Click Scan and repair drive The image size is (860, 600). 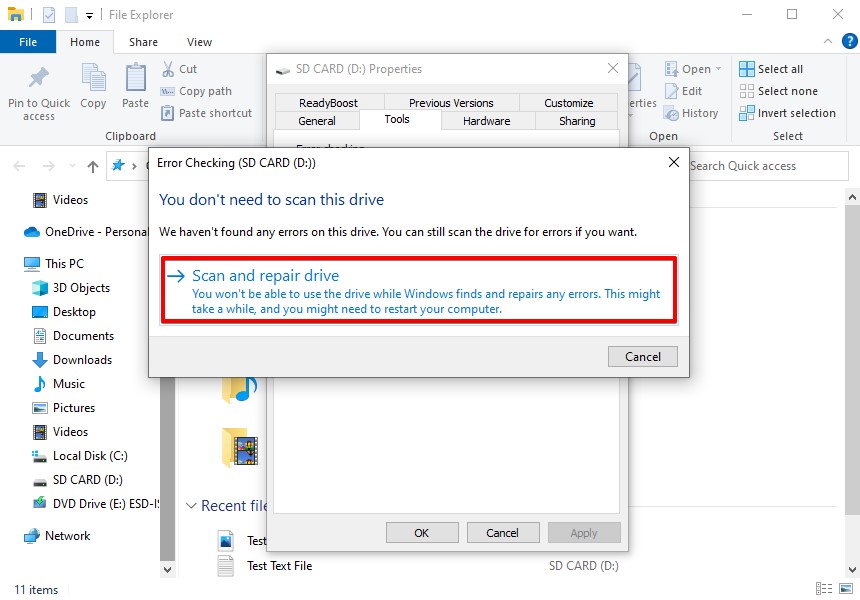click(x=267, y=274)
